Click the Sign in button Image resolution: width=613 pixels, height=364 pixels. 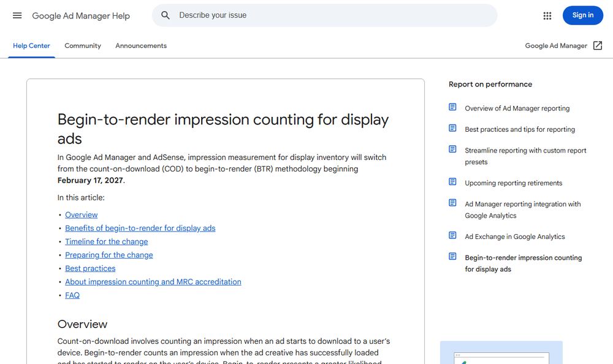pos(582,15)
